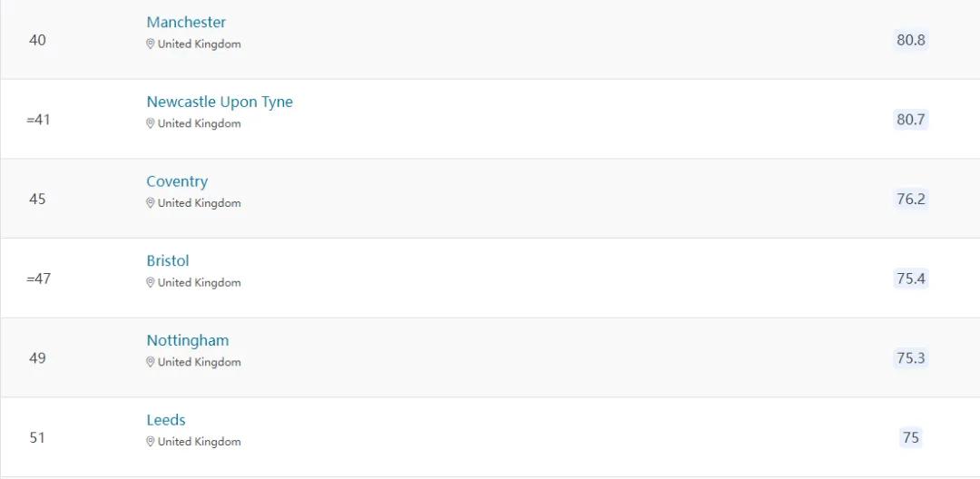Open the Manchester city link
Screen dimensions: 980x479
pos(186,23)
